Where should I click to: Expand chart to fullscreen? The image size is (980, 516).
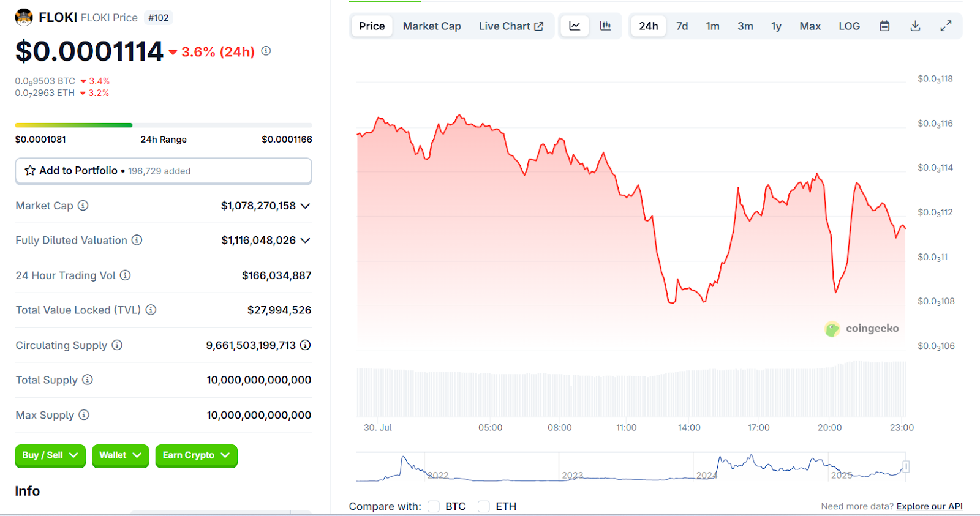pyautogui.click(x=946, y=26)
